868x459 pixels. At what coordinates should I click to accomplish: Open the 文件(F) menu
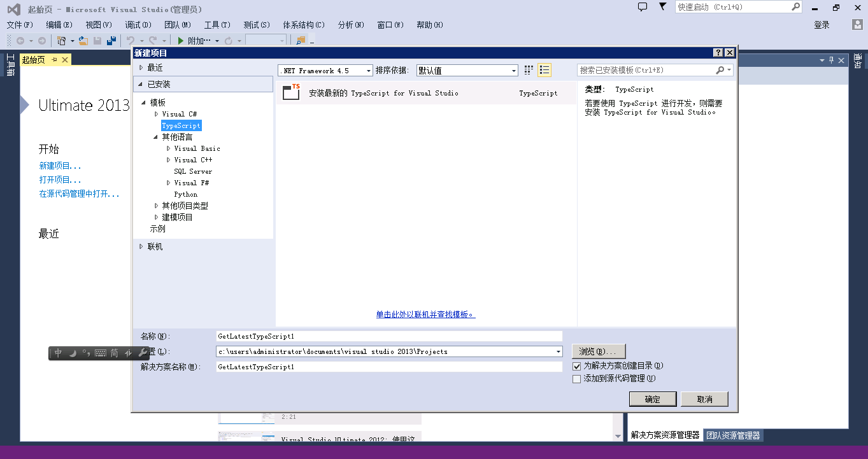pos(20,25)
